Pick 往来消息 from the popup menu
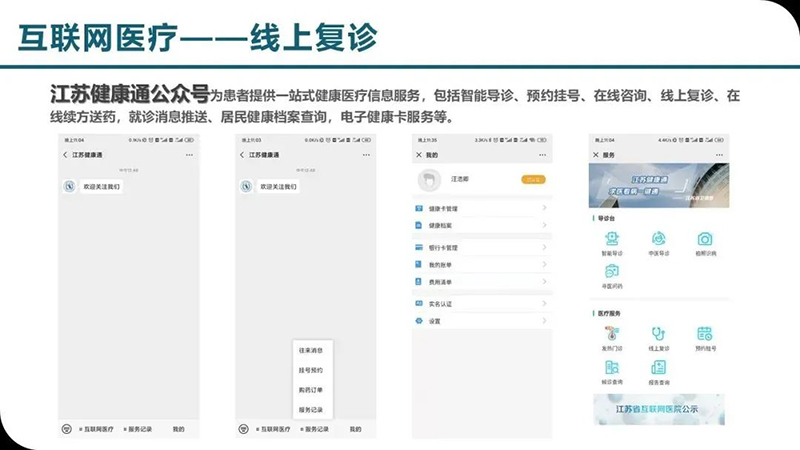 310,350
